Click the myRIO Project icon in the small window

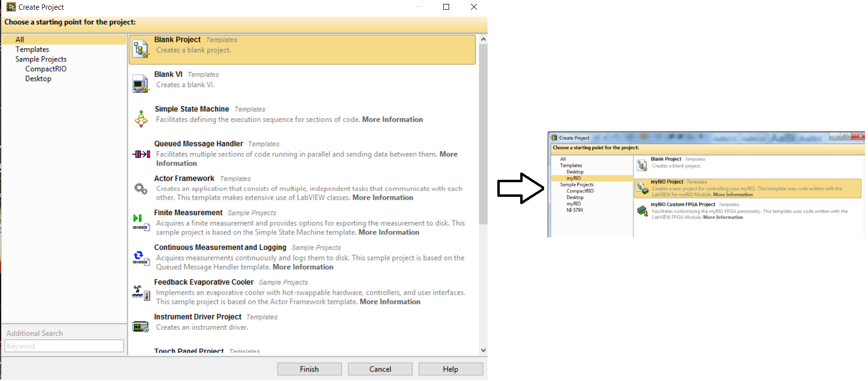click(642, 188)
